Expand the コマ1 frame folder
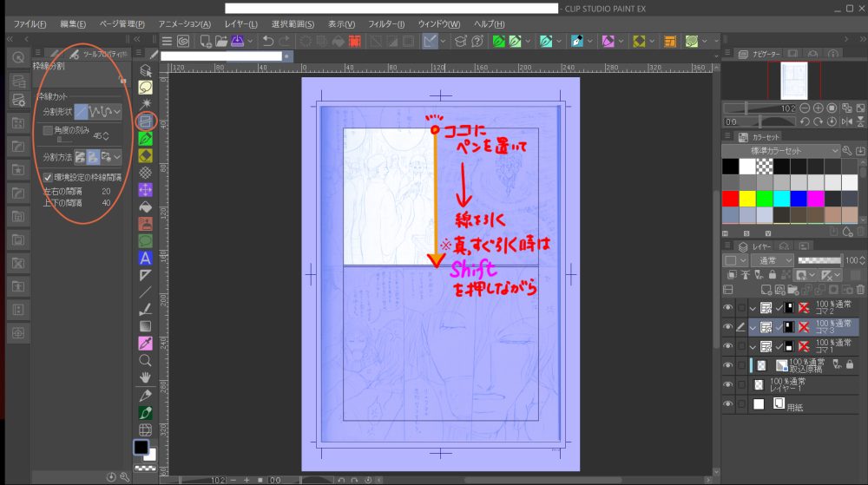 point(753,347)
